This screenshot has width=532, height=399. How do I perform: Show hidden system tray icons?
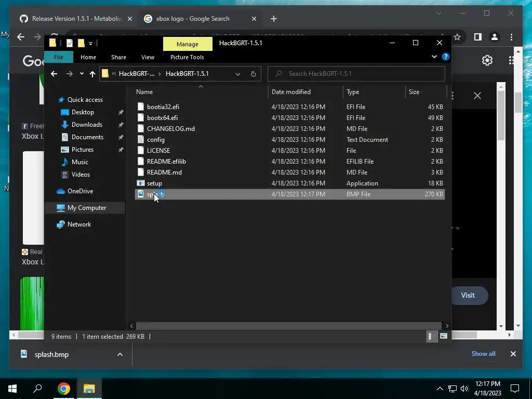[440, 389]
